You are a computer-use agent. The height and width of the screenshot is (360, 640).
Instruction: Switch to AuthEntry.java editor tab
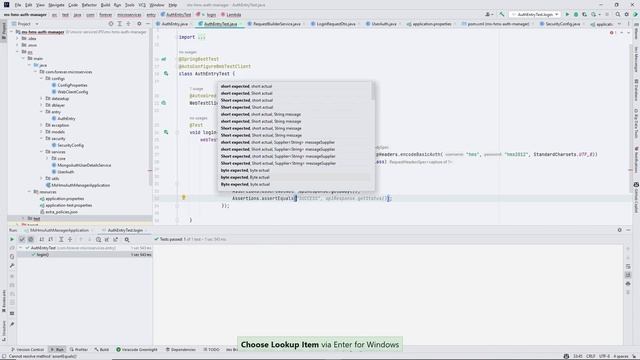pyautogui.click(x=174, y=24)
